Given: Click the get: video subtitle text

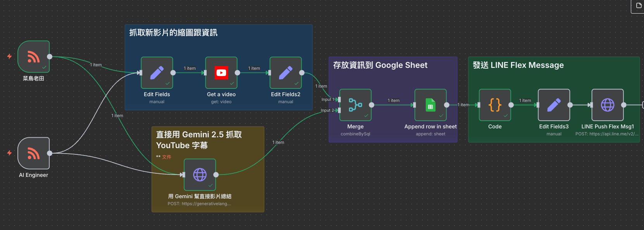Looking at the screenshot, I should [221, 102].
